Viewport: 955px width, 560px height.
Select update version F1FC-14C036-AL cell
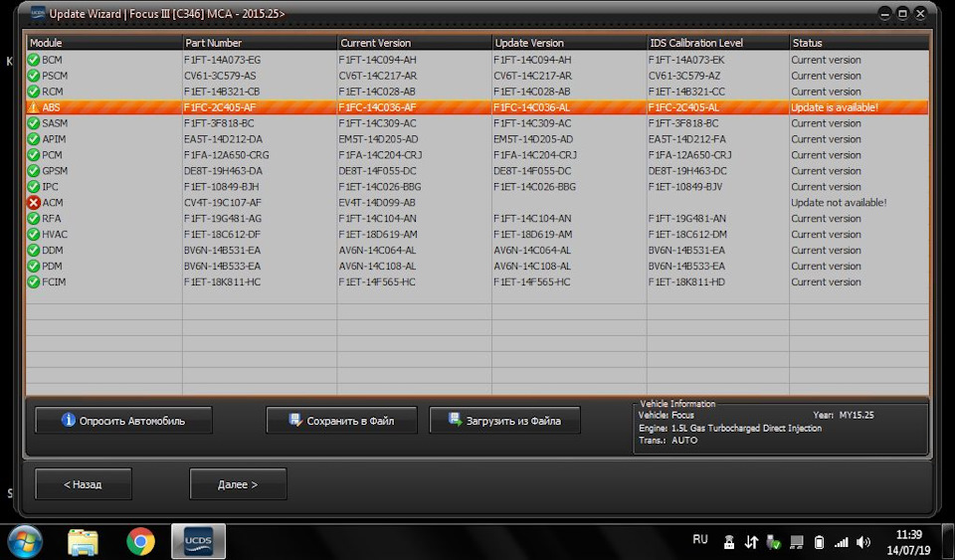click(531, 107)
